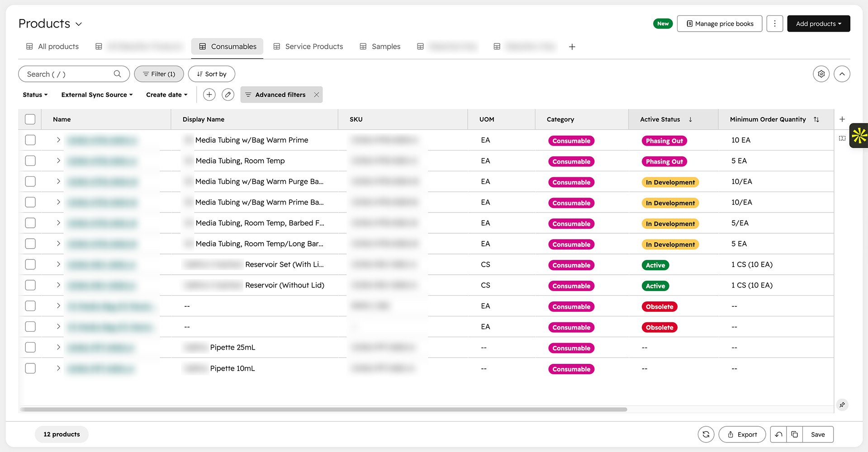Open the Status filter dropdown

[35, 94]
